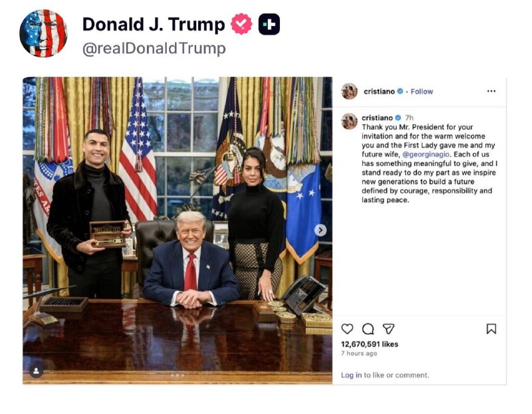
Task: Follow the cristiano account
Action: point(422,91)
